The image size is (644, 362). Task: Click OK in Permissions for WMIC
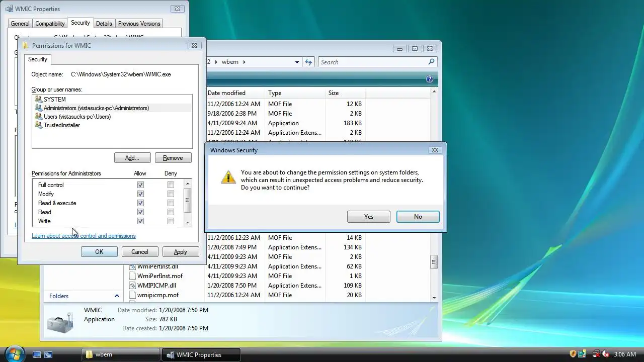99,252
